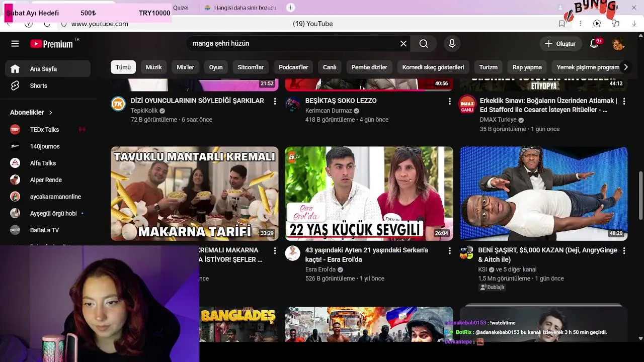Screen dimensions: 644x362
Task: Clear the search box with the X
Action: tap(404, 44)
